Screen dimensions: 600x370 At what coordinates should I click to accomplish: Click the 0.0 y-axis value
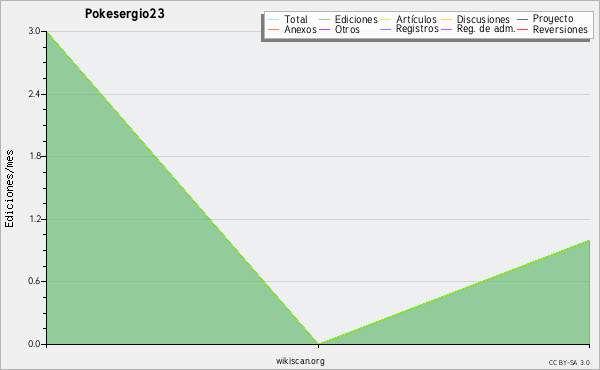(x=34, y=344)
